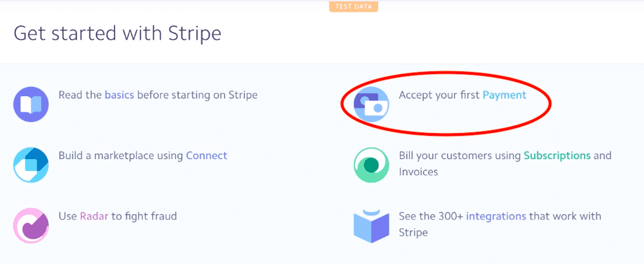Select the purple Radar fraud icon
644x264 pixels.
31,225
